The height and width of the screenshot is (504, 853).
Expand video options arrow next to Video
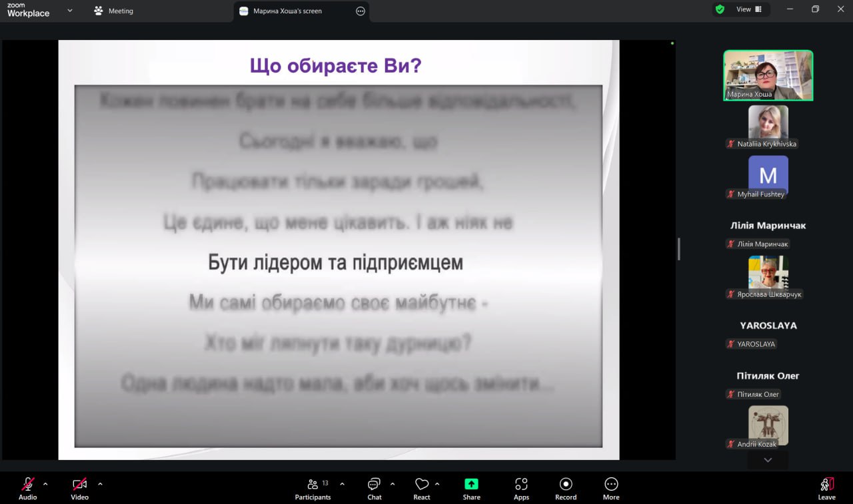pyautogui.click(x=100, y=484)
